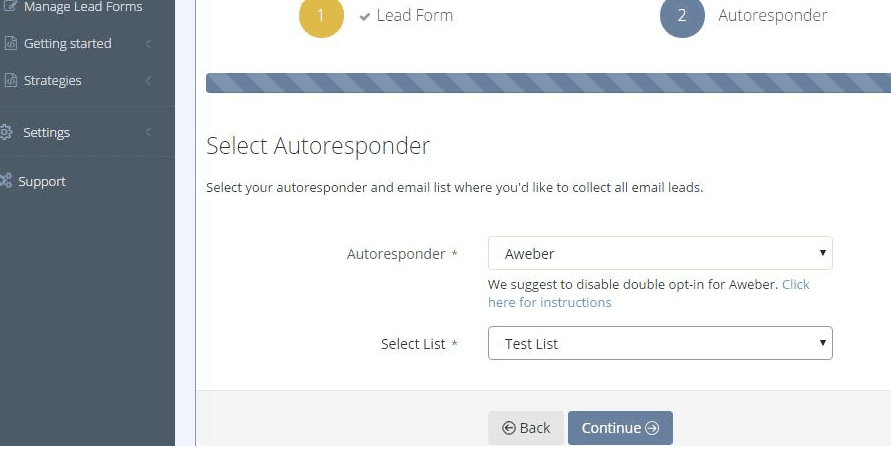Go to the Autoresponder step tab

click(x=772, y=15)
